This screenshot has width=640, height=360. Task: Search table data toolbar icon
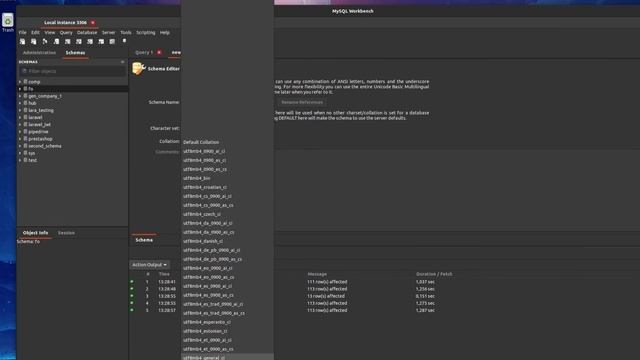pyautogui.click(x=112, y=41)
